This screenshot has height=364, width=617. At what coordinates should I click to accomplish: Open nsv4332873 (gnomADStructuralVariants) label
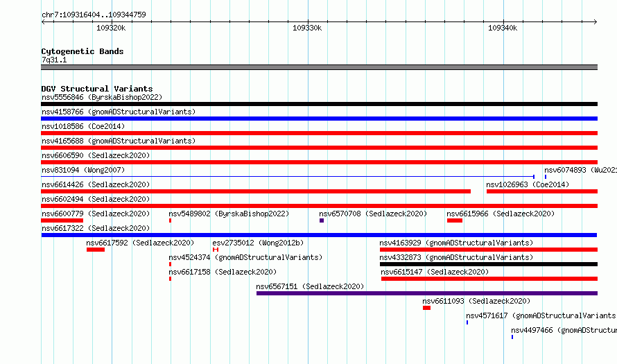pyautogui.click(x=456, y=257)
